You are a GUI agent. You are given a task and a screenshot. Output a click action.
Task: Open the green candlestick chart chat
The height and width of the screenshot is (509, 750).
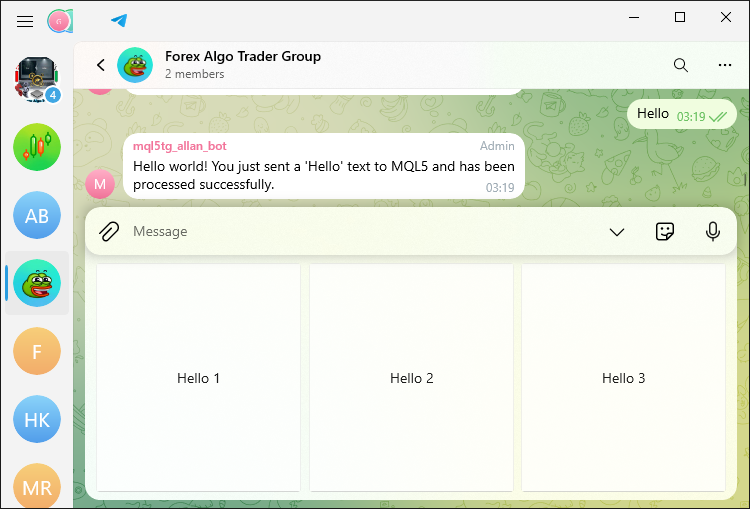pos(37,147)
